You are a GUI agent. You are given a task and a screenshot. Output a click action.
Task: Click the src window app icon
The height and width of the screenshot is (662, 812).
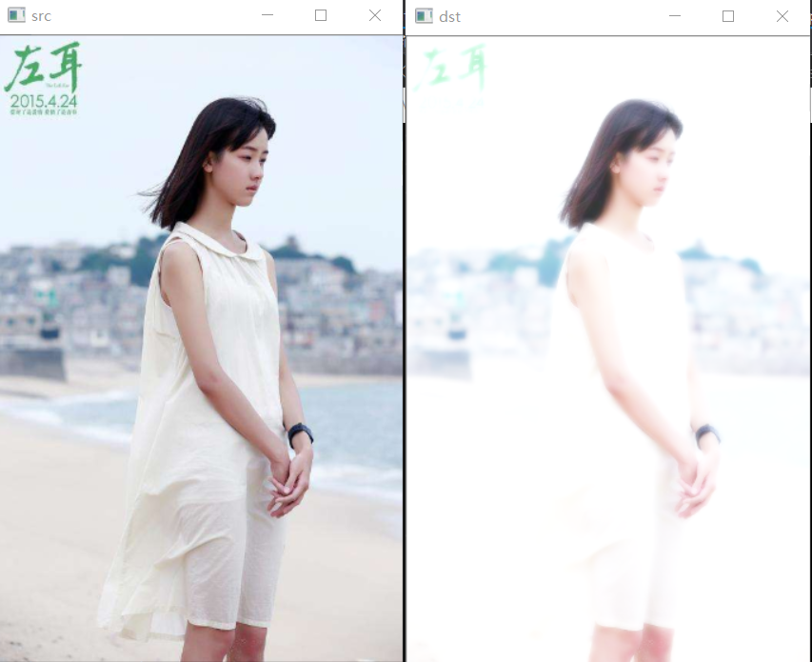click(16, 15)
